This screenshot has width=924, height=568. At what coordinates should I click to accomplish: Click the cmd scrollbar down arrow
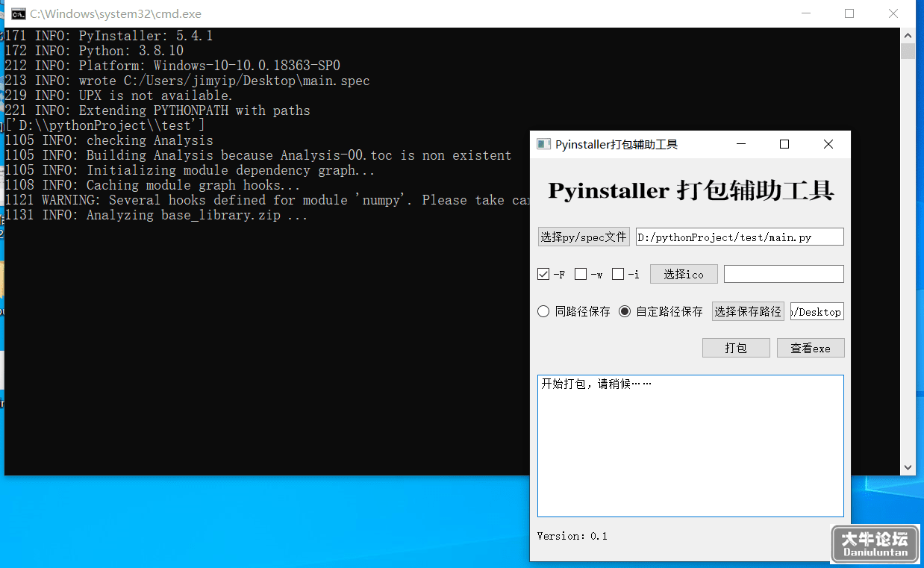coord(908,467)
